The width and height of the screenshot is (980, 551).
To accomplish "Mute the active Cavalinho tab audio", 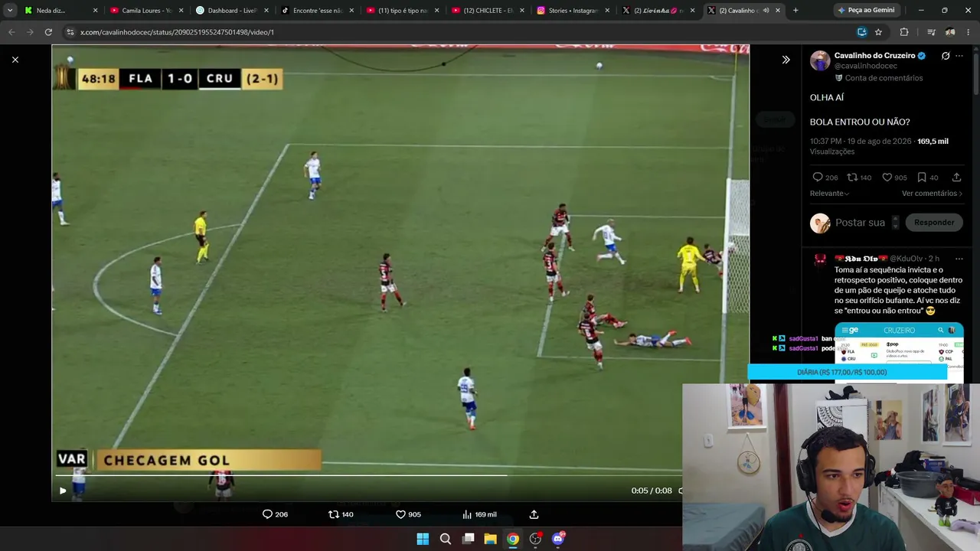I will pos(766,11).
